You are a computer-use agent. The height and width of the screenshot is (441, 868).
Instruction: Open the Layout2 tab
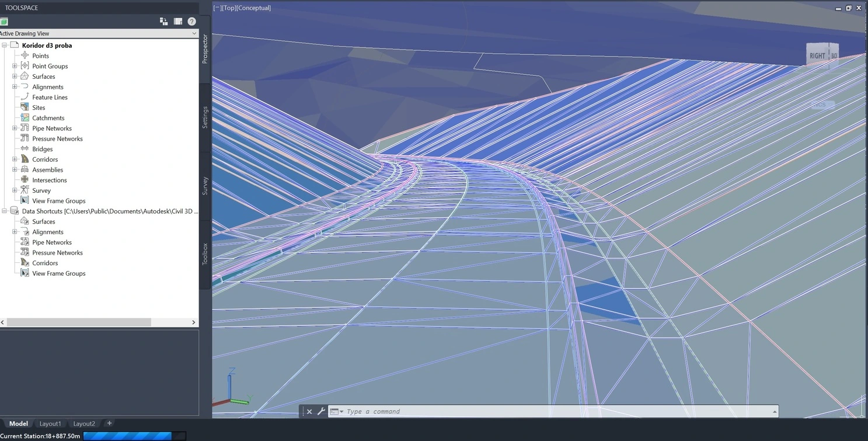[83, 423]
